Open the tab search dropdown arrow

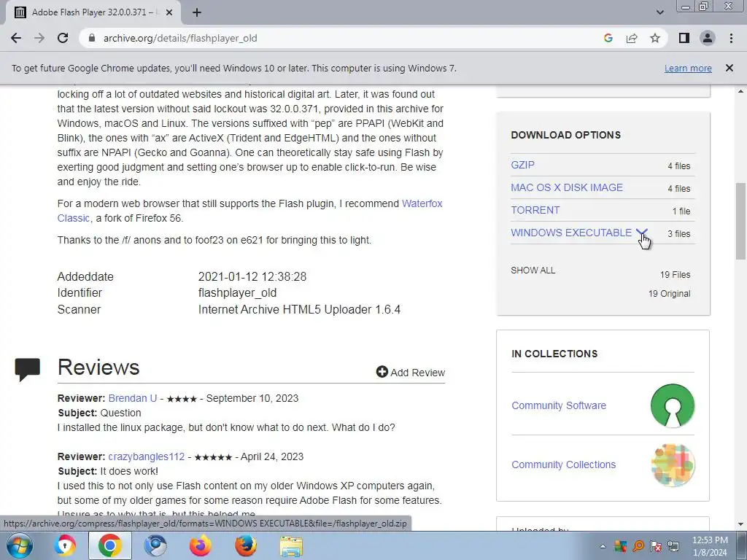pyautogui.click(x=659, y=12)
